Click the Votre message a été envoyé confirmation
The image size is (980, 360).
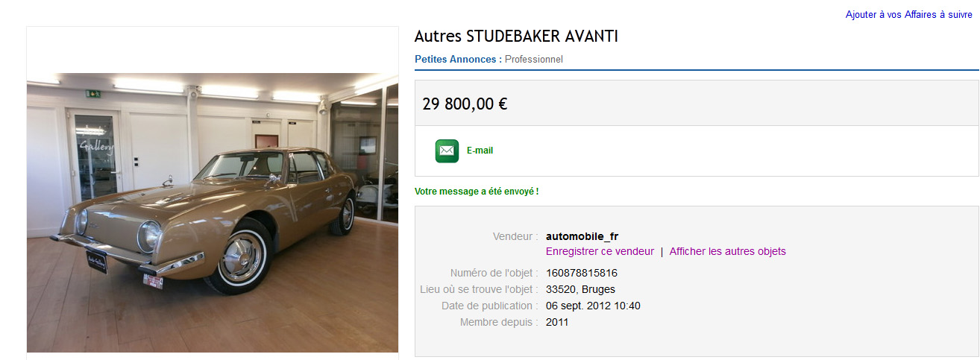(x=477, y=192)
